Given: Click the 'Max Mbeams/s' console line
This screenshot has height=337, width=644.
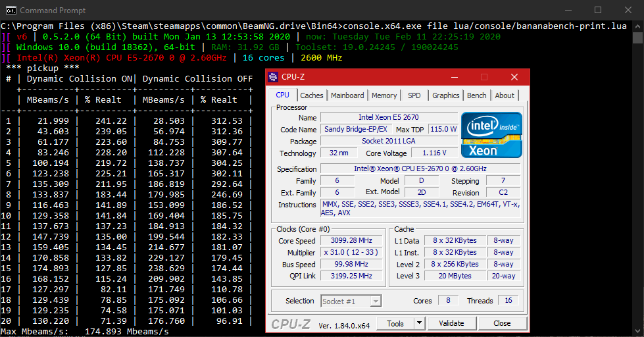Looking at the screenshot, I should pyautogui.click(x=85, y=331).
